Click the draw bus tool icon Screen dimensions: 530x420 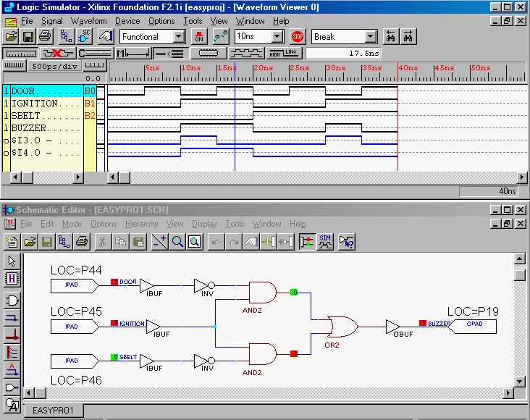(12, 335)
